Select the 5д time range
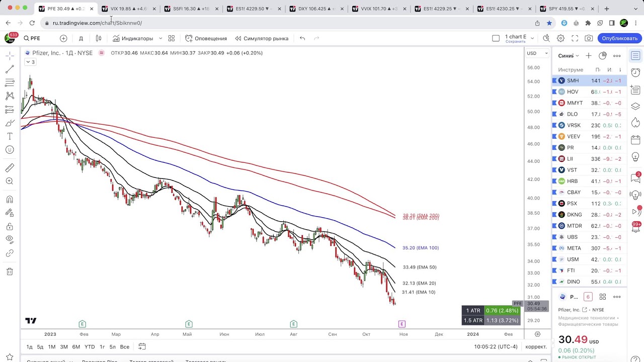Image resolution: width=644 pixels, height=362 pixels. click(x=40, y=346)
